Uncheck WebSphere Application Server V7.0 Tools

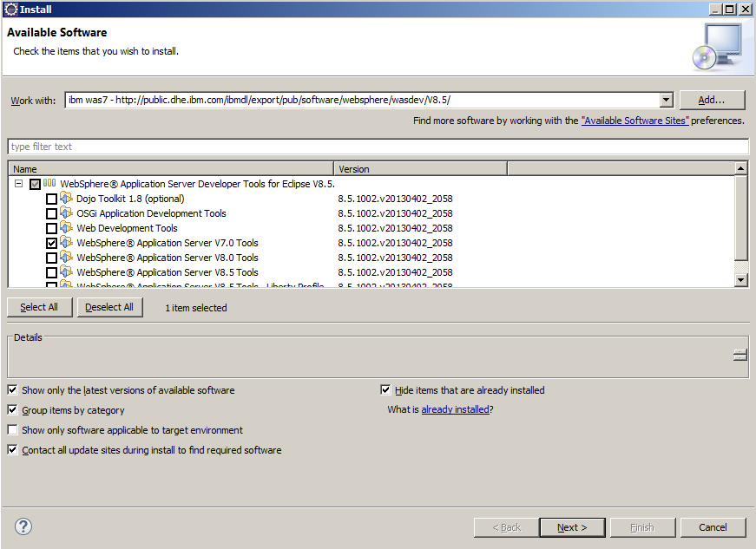tap(51, 243)
